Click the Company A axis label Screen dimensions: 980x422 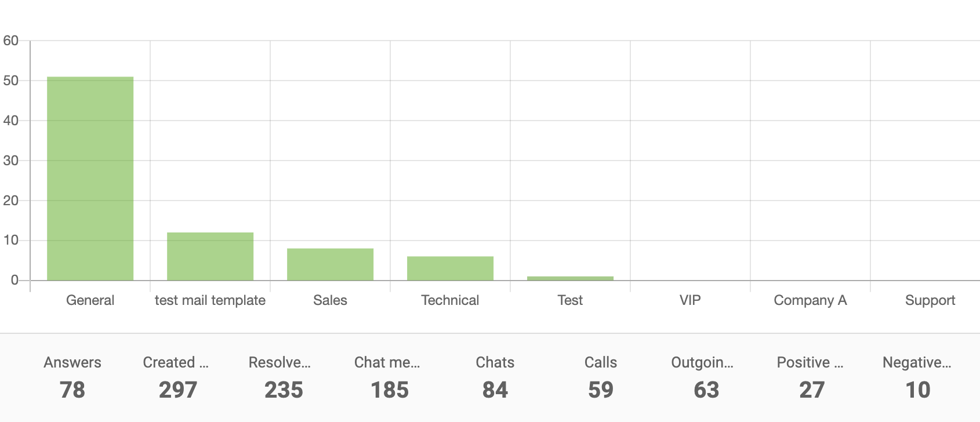[x=810, y=300]
